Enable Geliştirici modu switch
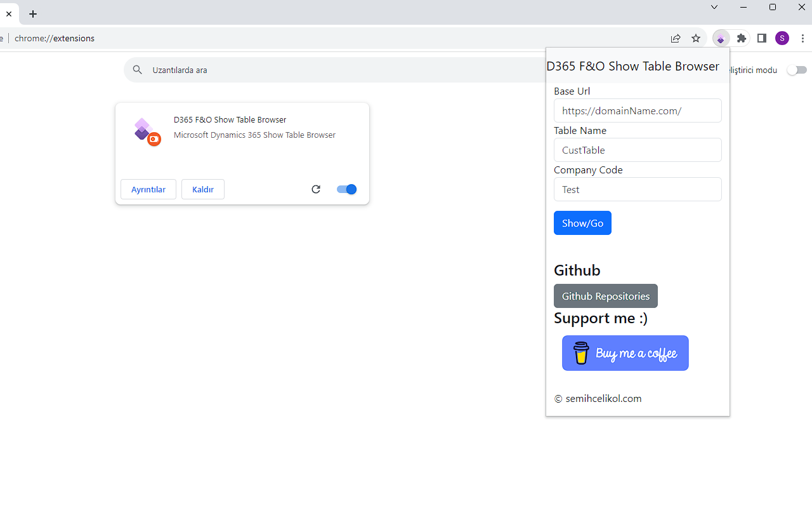Screen dimensions: 812x508 tap(797, 70)
